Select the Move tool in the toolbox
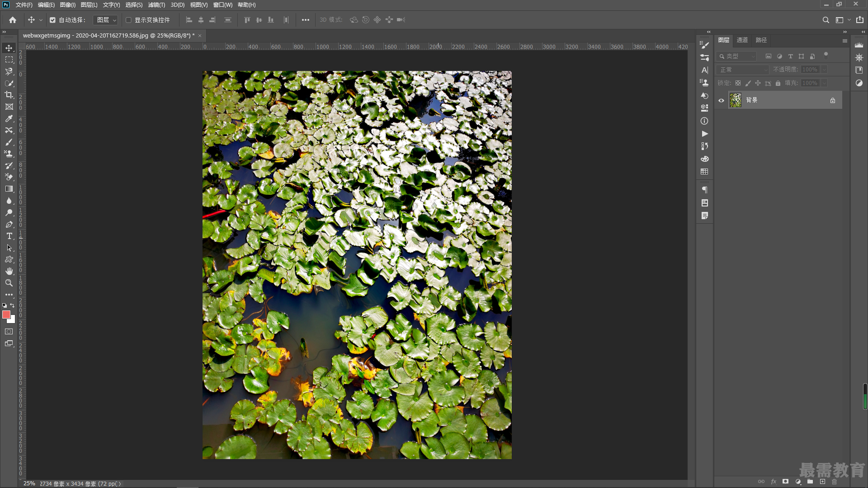Screen dimensions: 868x488 click(x=9, y=48)
